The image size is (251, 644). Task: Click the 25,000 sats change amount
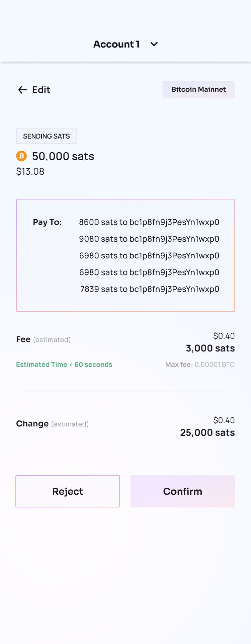(x=207, y=433)
